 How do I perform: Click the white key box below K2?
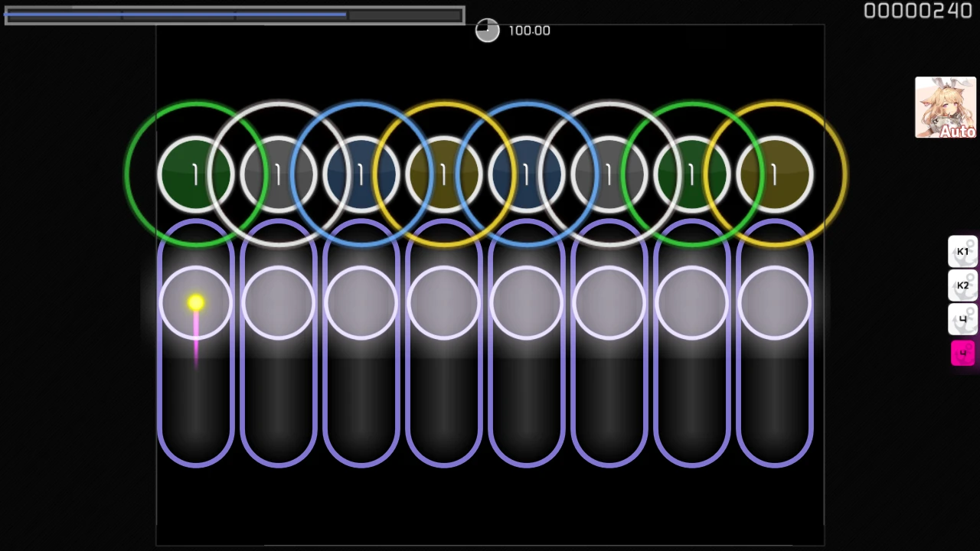click(x=962, y=319)
